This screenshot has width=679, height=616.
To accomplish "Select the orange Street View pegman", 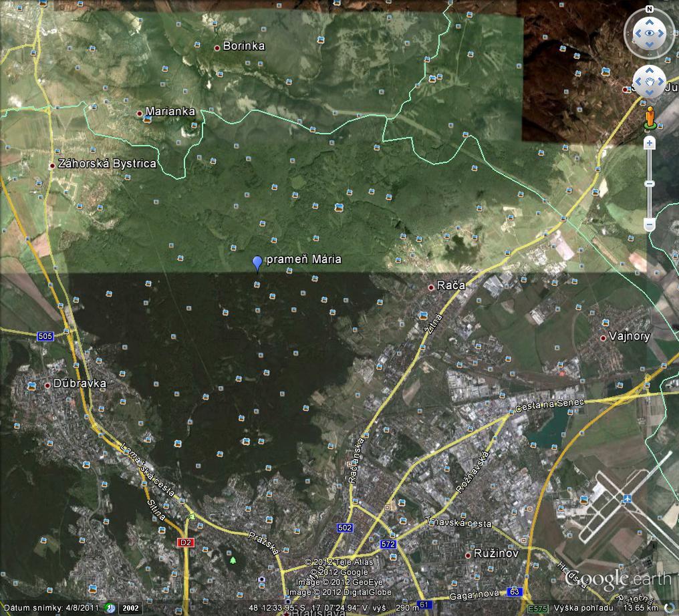I will pyautogui.click(x=650, y=118).
